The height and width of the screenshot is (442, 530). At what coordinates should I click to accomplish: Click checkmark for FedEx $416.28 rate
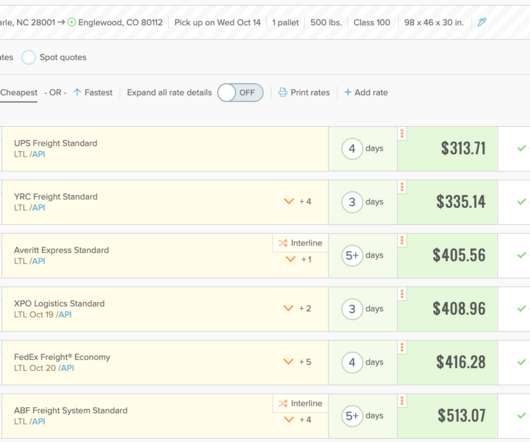tap(522, 362)
